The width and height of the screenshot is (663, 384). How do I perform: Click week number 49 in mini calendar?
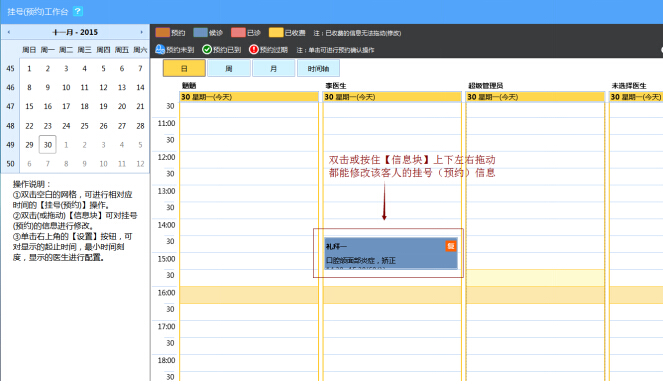click(x=11, y=145)
